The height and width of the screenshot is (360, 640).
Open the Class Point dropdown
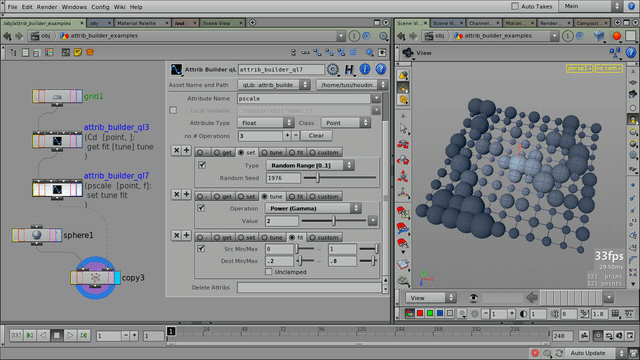point(346,123)
